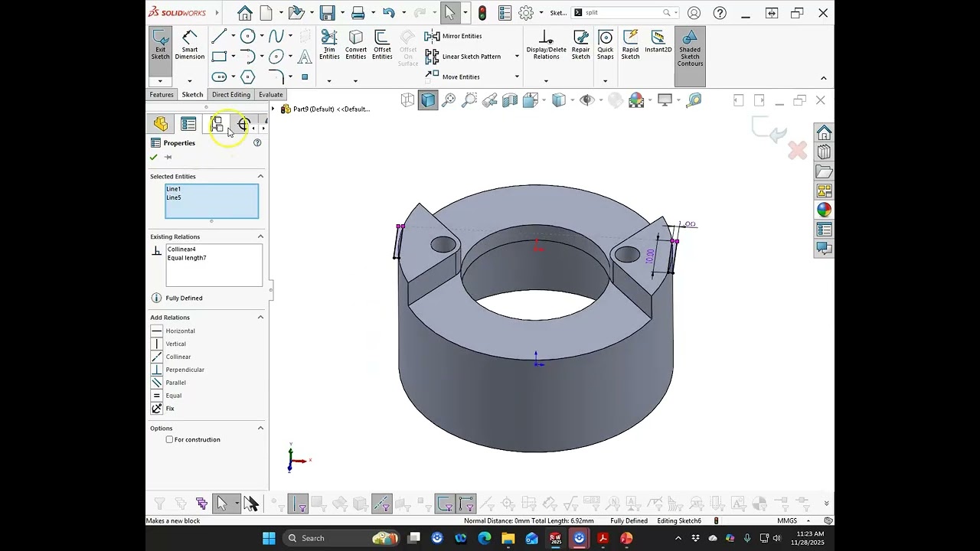This screenshot has height=551, width=980.
Task: Select the Smart Dimension tool
Action: pos(189,46)
